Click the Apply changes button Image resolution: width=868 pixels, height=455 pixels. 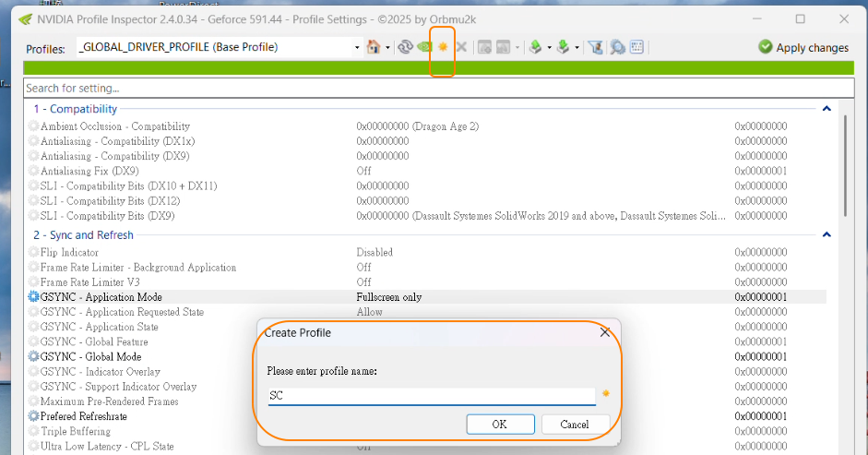pyautogui.click(x=803, y=47)
